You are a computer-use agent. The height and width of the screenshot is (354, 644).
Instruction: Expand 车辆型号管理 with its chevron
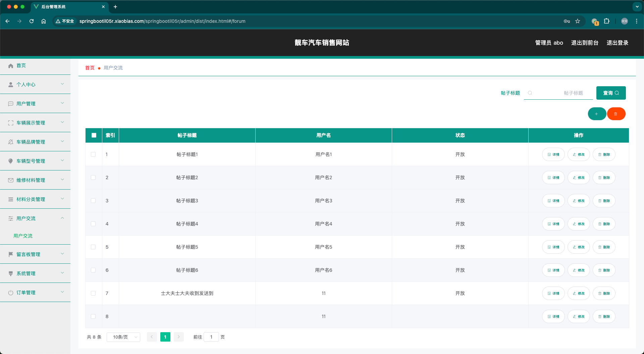(62, 160)
